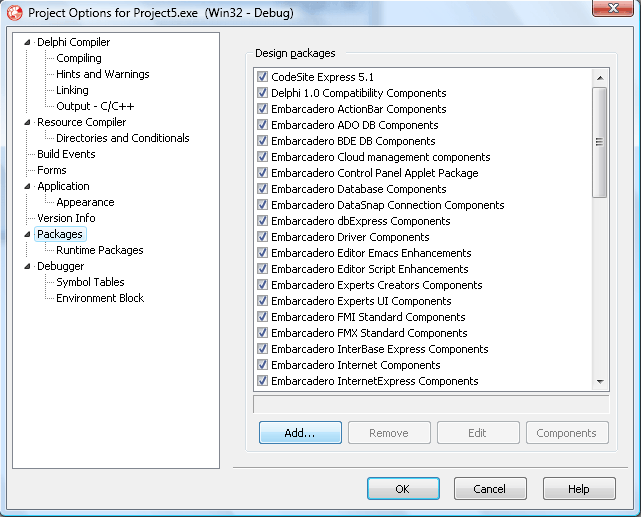Toggle Delphi 1.0 Compatibility Components checkbox

click(x=262, y=93)
